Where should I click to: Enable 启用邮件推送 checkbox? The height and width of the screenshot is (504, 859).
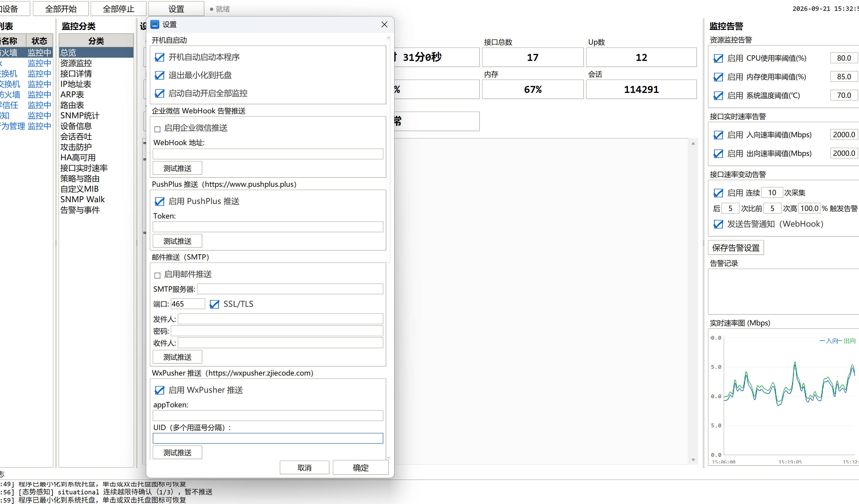pyautogui.click(x=157, y=275)
